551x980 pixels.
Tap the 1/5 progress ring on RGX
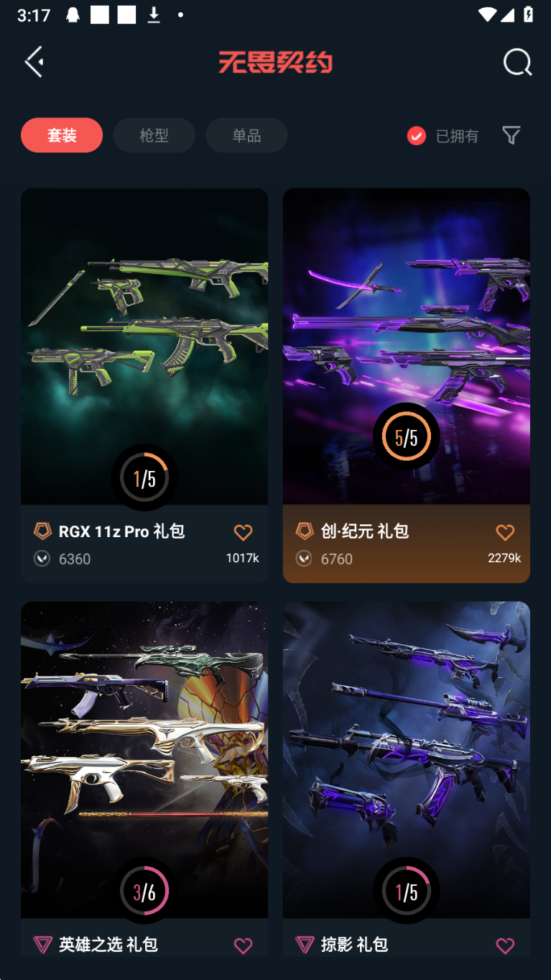[144, 478]
